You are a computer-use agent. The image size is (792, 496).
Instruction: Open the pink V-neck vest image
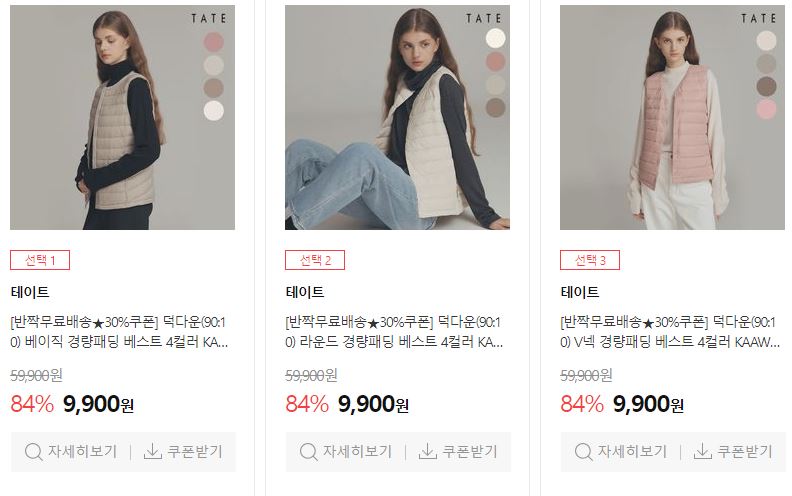(672, 117)
